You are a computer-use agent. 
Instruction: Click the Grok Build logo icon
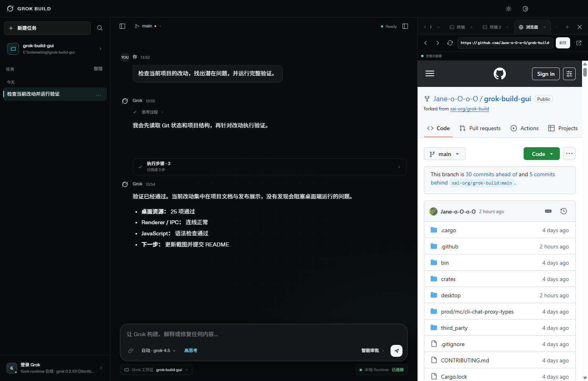[x=10, y=8]
